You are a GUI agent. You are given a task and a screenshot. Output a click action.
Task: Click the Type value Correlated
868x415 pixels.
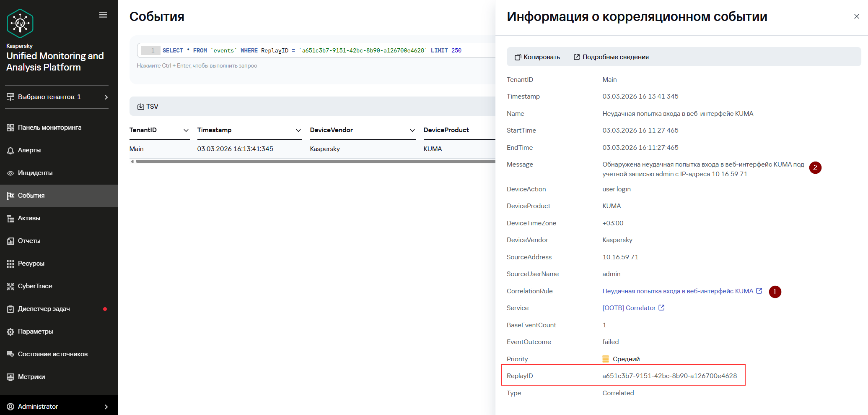coord(618,393)
